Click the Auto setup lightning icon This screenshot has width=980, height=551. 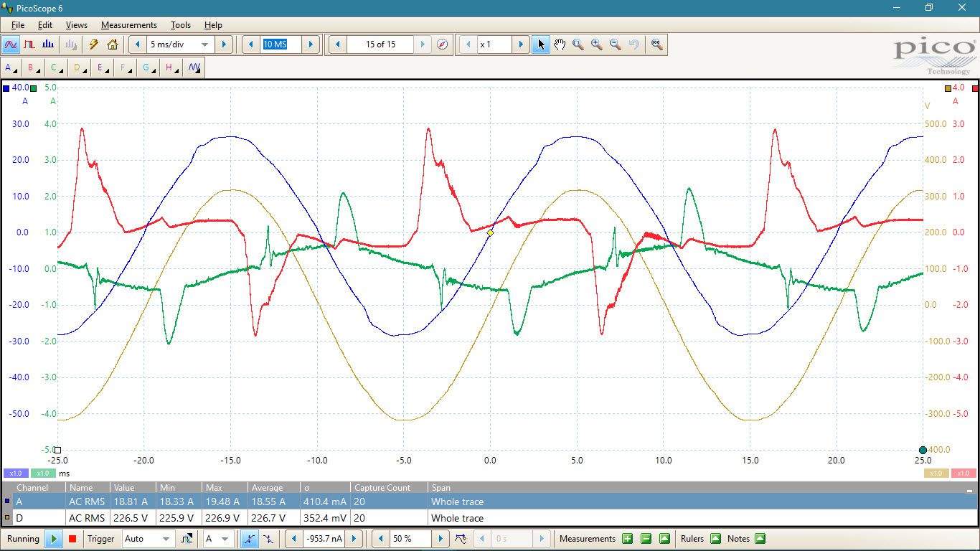pyautogui.click(x=93, y=44)
